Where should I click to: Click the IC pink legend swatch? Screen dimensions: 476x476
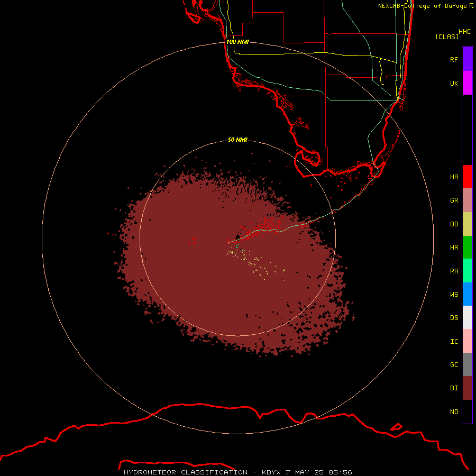pos(467,341)
